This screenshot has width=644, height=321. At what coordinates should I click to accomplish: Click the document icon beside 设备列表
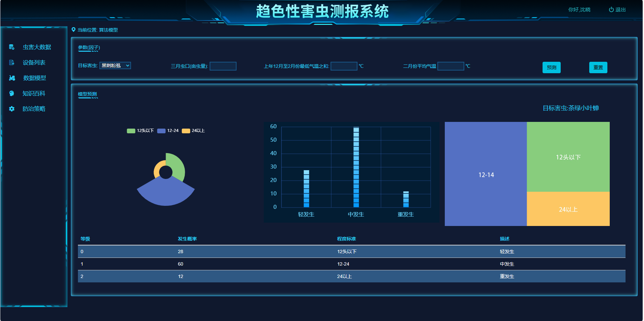[12, 62]
